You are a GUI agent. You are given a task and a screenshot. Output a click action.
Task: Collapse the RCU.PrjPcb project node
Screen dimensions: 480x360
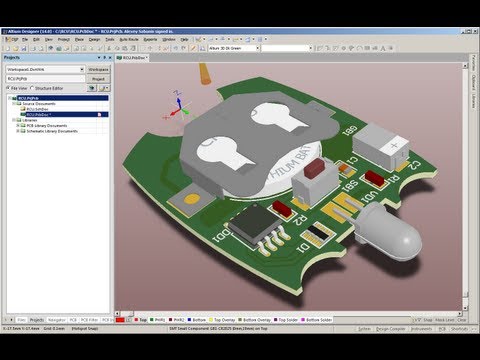click(x=10, y=98)
